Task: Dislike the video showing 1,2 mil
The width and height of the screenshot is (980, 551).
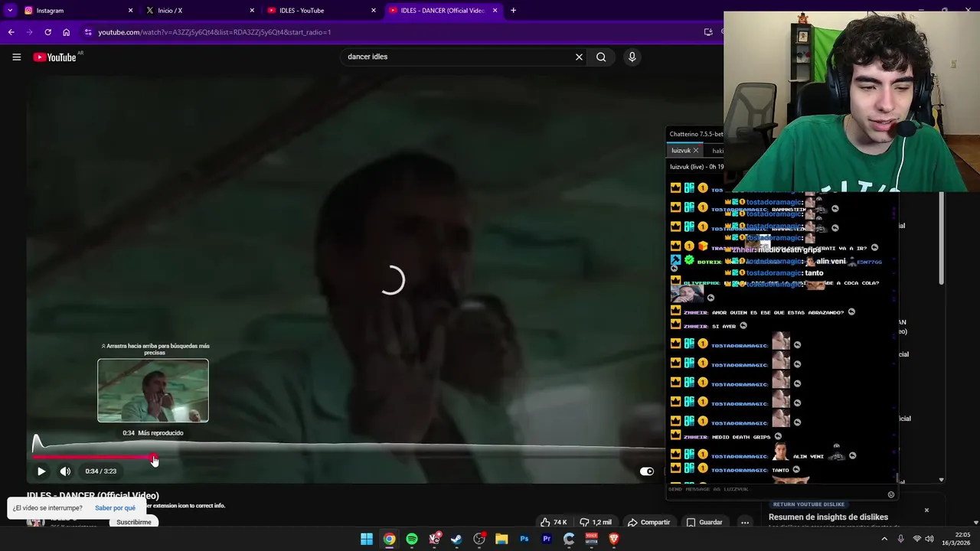Action: 596,522
